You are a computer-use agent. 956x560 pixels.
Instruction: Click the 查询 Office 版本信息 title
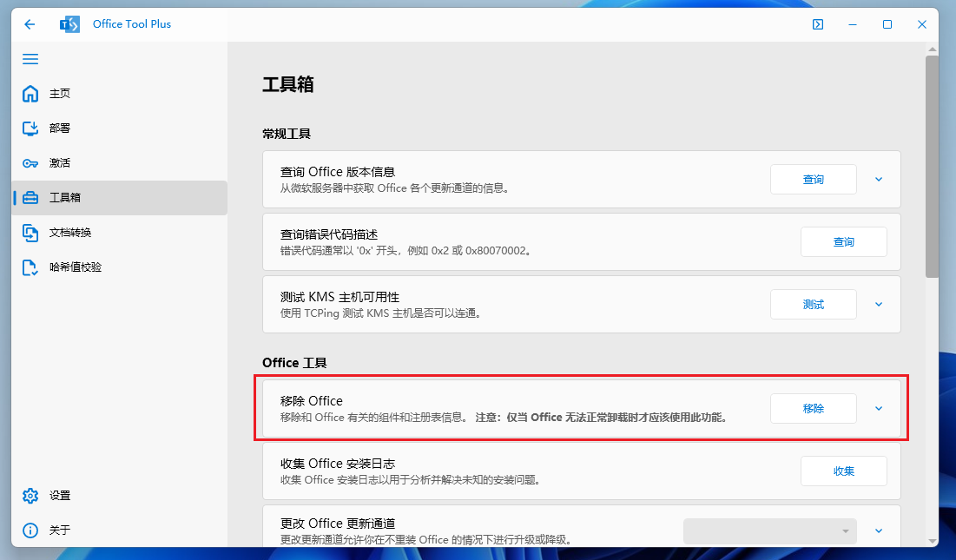point(338,173)
